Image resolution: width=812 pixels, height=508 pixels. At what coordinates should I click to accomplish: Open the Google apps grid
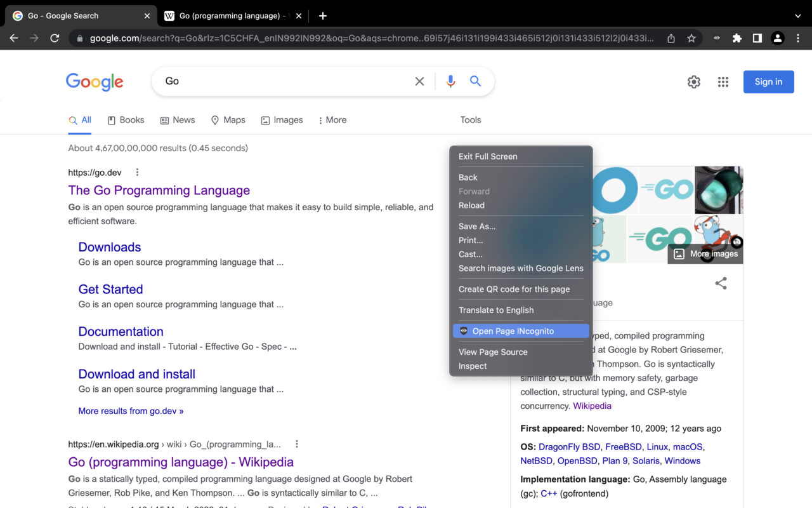723,82
